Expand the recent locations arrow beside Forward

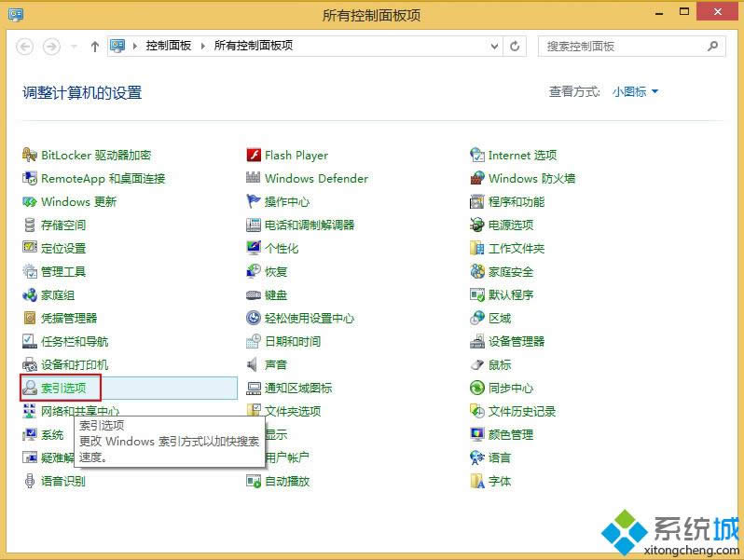tap(74, 47)
